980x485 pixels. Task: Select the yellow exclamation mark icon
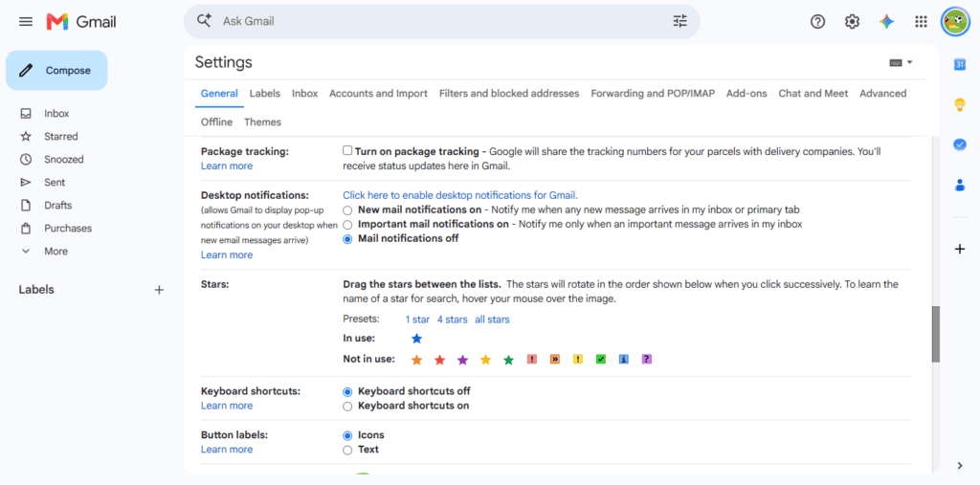[577, 360]
